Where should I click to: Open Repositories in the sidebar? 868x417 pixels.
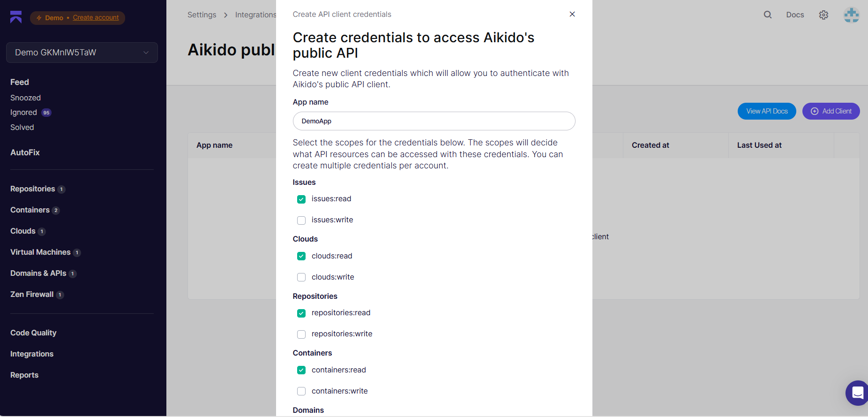tap(32, 189)
